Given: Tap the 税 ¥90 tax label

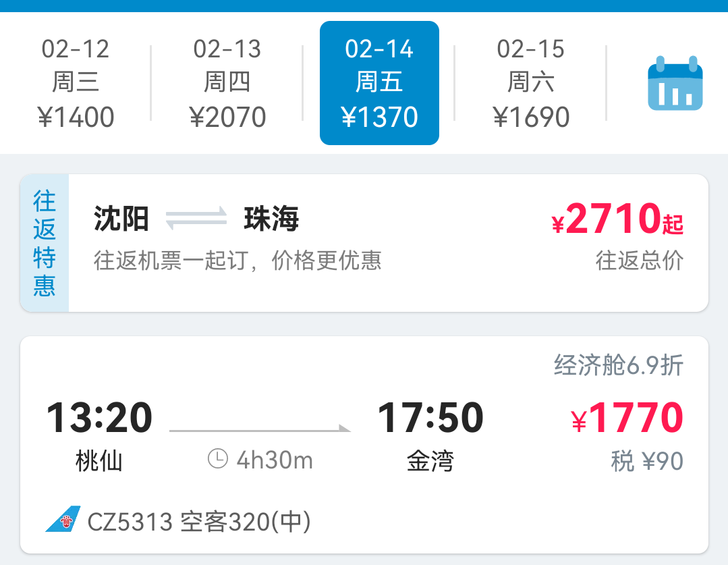Looking at the screenshot, I should (x=647, y=461).
